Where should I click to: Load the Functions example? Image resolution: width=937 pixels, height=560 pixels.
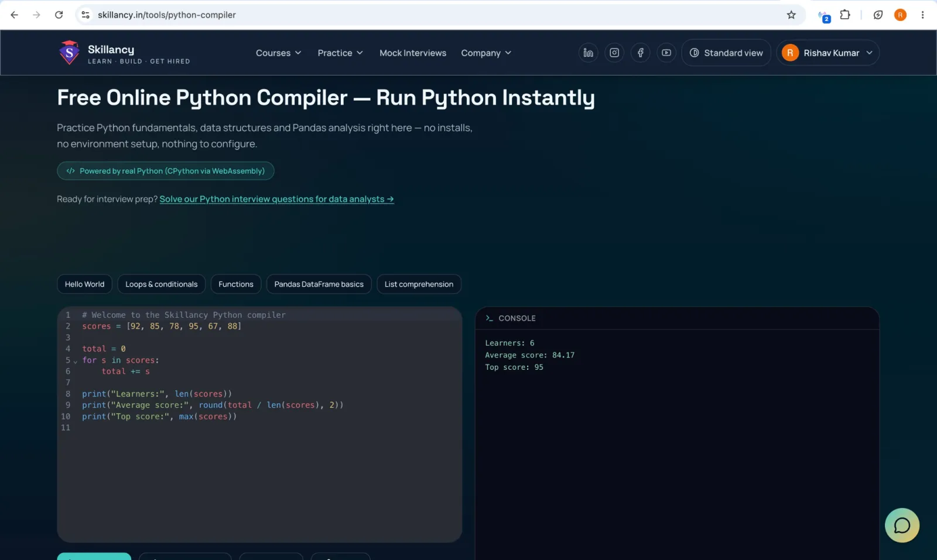pyautogui.click(x=236, y=284)
